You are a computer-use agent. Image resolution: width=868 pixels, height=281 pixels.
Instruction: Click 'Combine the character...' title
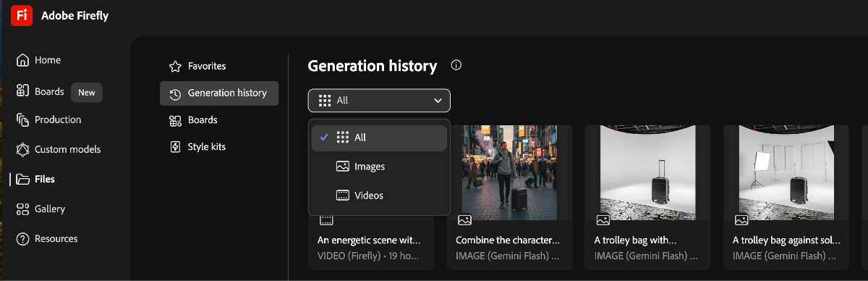click(x=508, y=240)
